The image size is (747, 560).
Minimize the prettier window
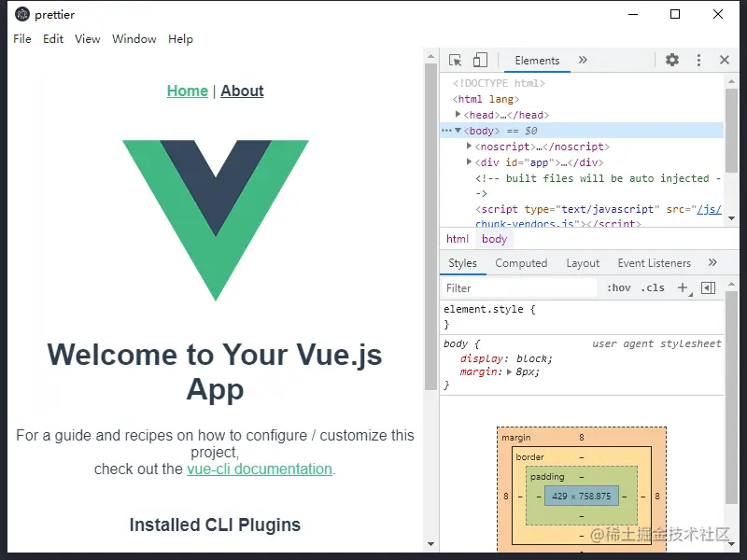[x=633, y=14]
